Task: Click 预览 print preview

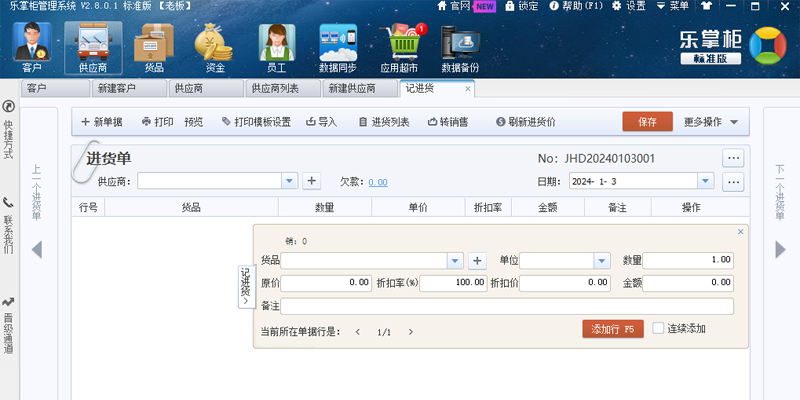Action: (x=194, y=122)
